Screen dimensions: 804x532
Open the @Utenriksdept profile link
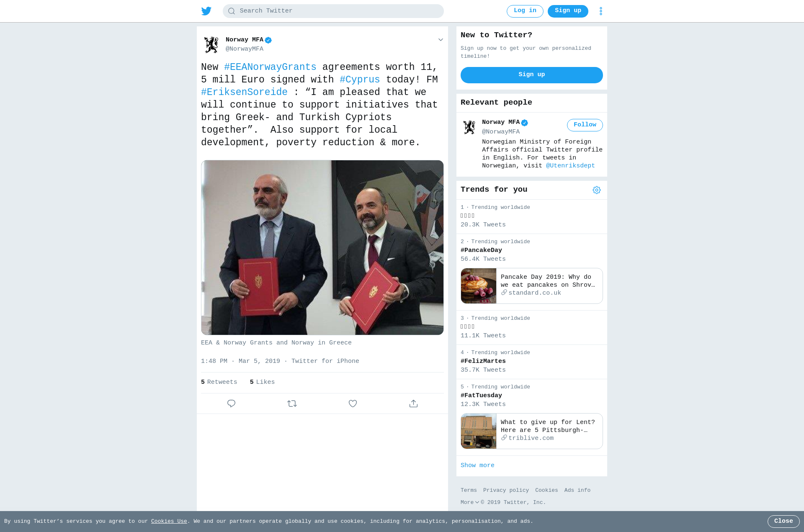pos(570,166)
